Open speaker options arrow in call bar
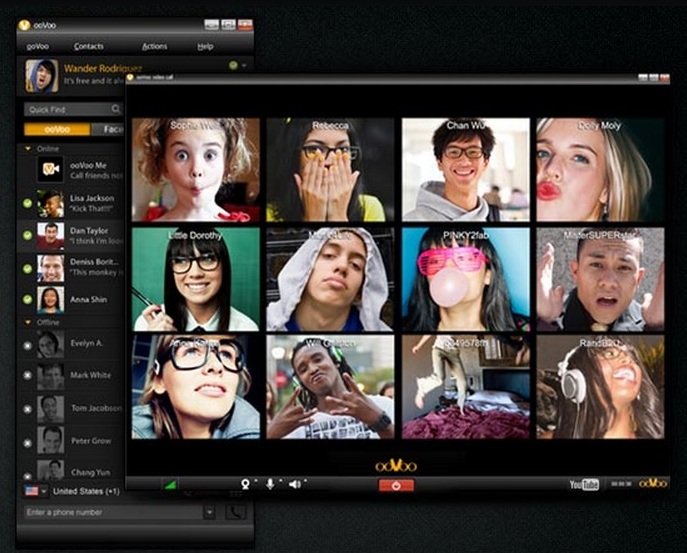This screenshot has width=687, height=553. pos(305,482)
